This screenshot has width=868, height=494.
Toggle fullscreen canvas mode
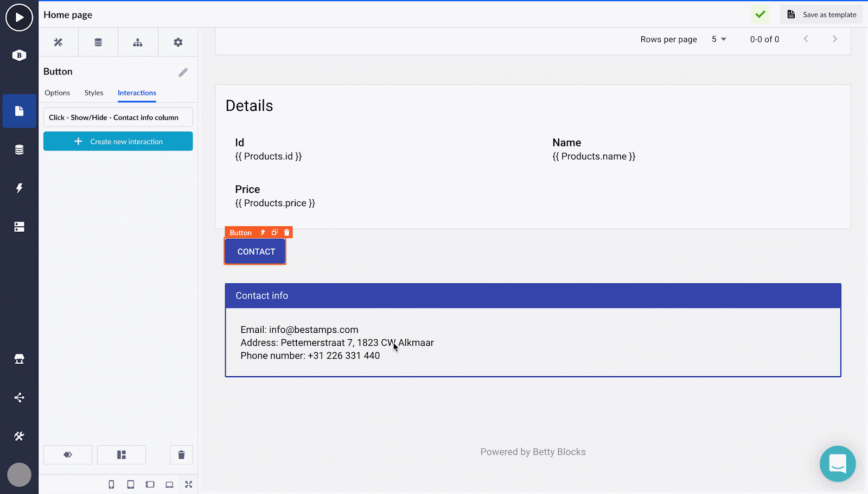[x=189, y=484]
